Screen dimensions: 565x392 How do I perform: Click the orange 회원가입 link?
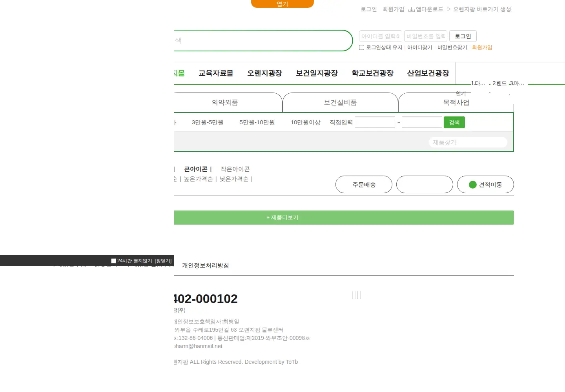coord(482,47)
